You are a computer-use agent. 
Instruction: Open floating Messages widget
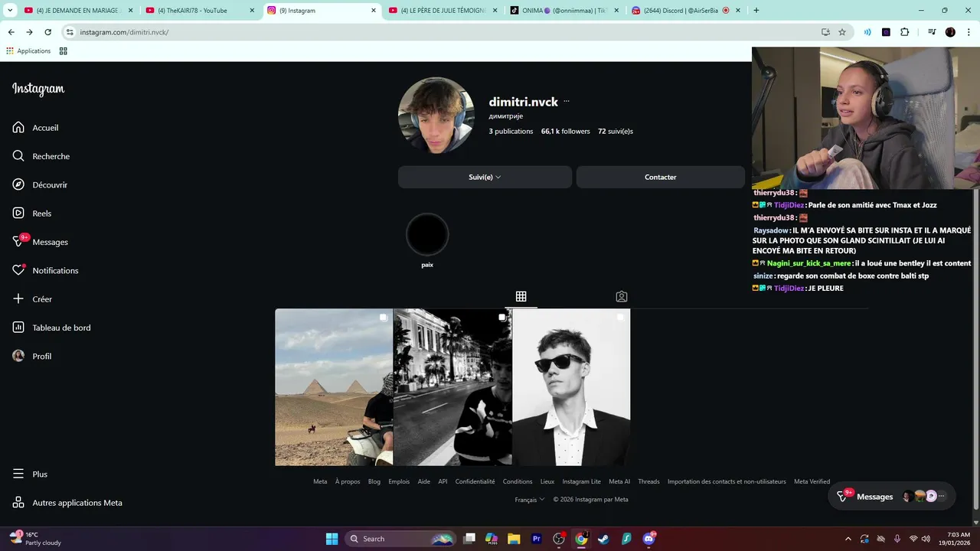tap(891, 496)
